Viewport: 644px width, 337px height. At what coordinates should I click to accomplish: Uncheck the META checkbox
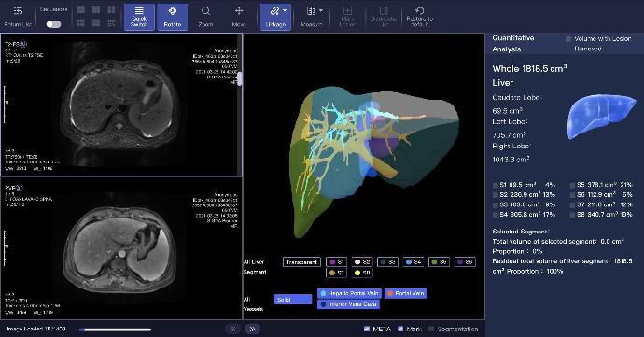367,329
